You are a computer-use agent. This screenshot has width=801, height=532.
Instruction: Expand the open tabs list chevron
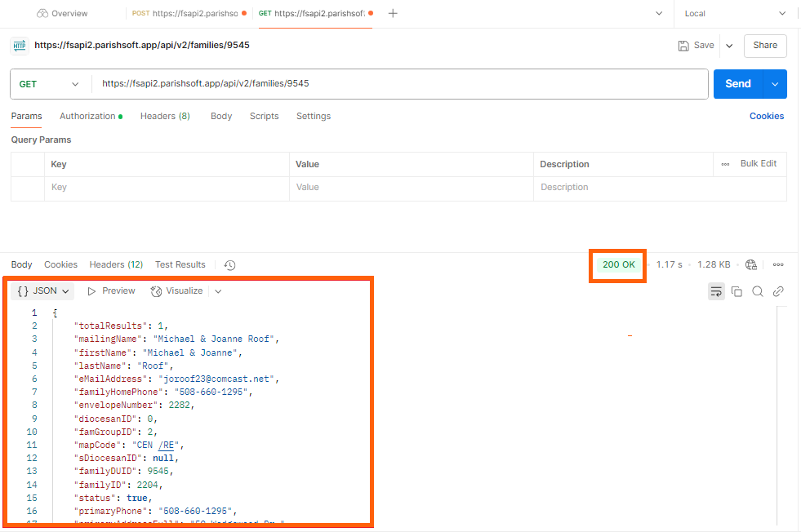point(659,13)
